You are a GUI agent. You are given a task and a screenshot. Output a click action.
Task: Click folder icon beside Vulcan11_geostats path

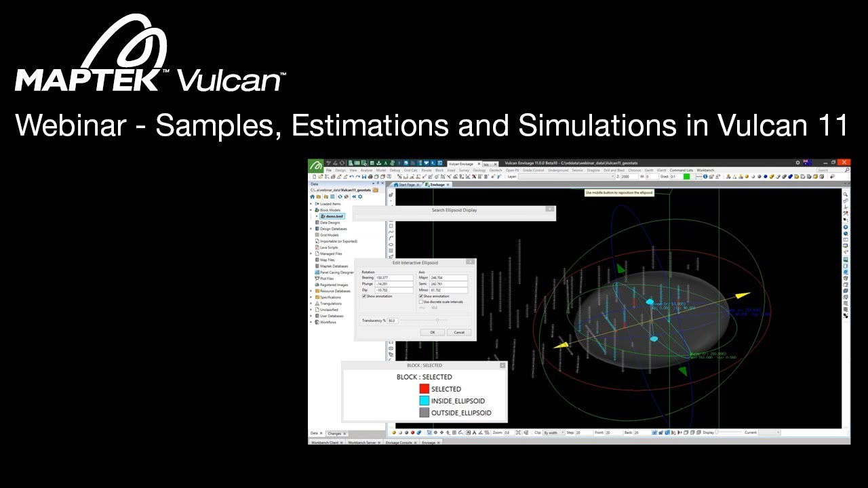(375, 190)
